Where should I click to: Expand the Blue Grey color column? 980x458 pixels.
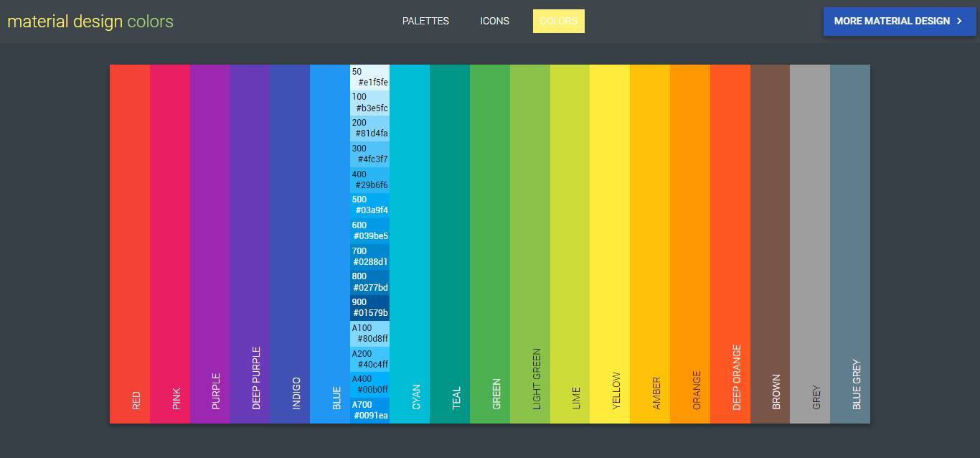pos(849,244)
